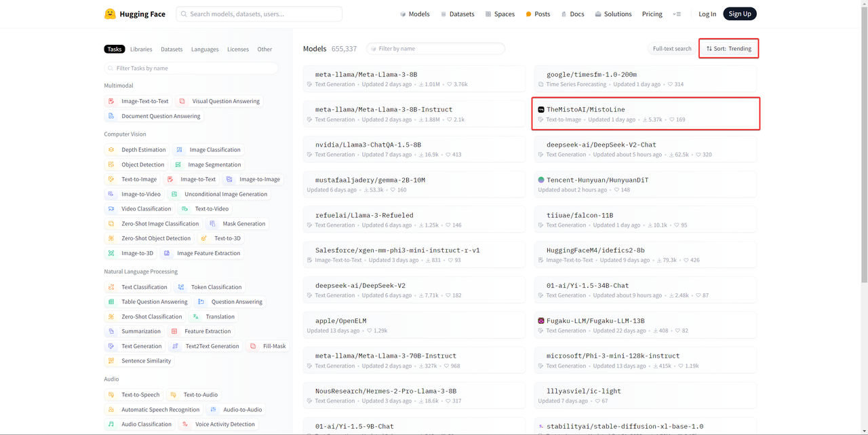Open the Datasets page in top navigation

tap(458, 14)
